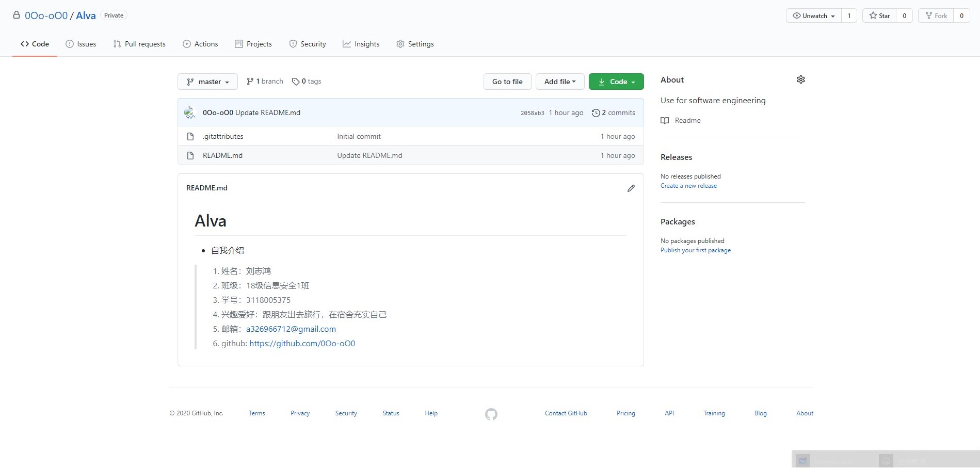Open the Issues tab

tap(81, 44)
